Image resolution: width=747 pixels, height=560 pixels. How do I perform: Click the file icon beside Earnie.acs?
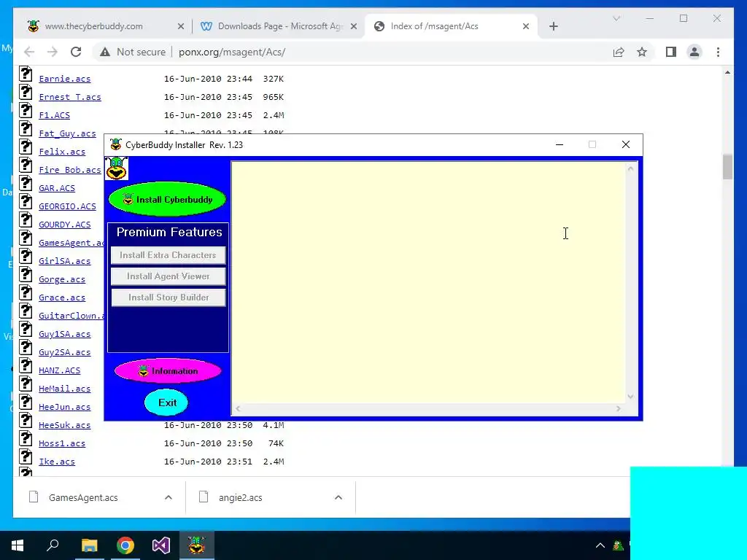[26, 75]
